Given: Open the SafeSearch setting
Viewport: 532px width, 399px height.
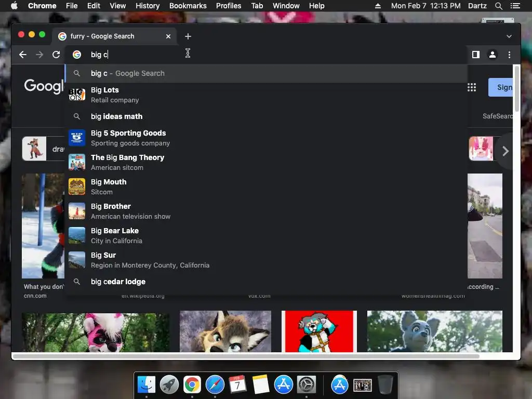Looking at the screenshot, I should coord(498,116).
